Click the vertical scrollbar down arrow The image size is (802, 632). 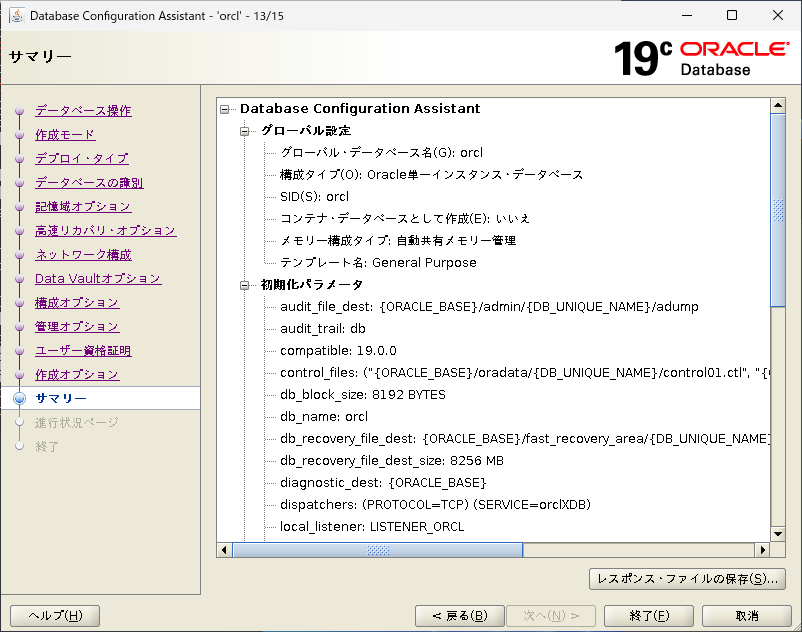coord(778,534)
